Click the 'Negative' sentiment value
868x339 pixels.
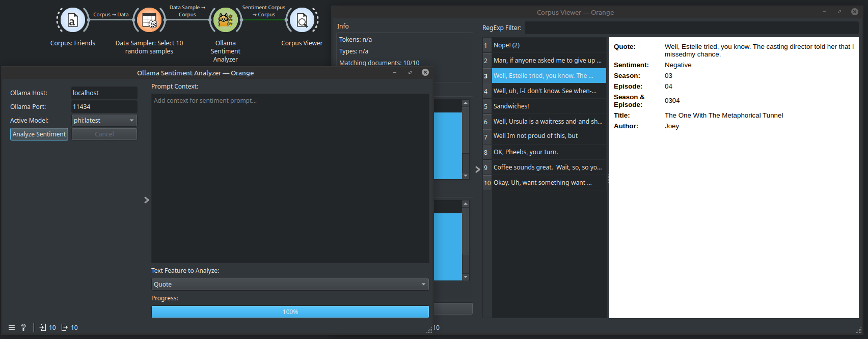678,65
